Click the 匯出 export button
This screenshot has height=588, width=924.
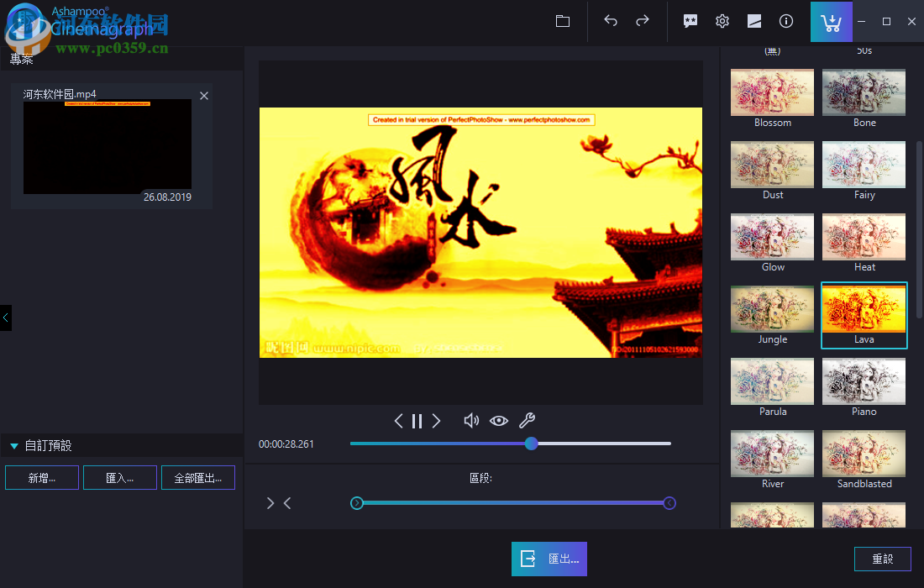click(x=549, y=559)
